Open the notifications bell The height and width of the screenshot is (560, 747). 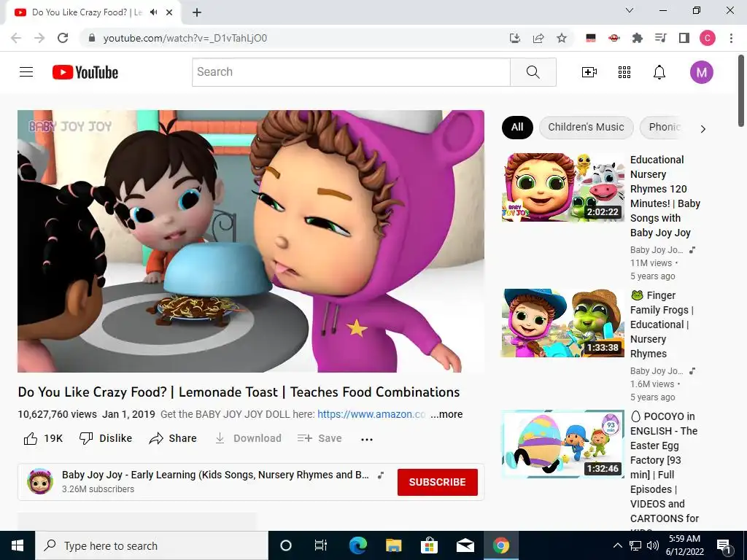[659, 72]
